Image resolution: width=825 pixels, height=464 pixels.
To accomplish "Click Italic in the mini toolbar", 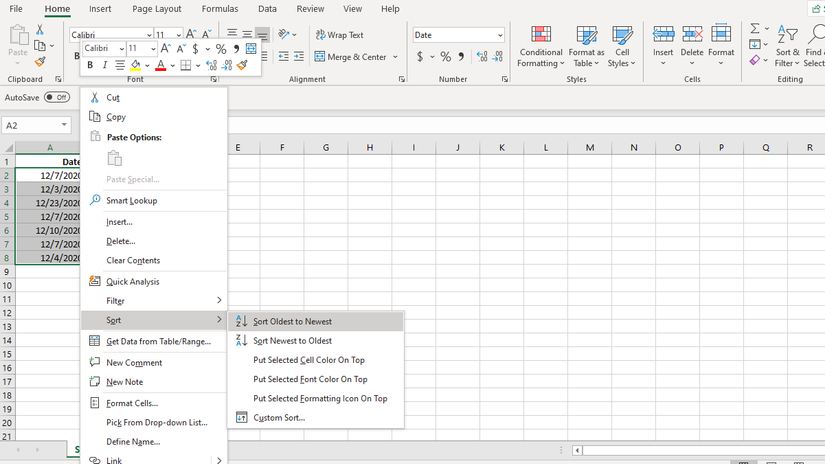I will [105, 66].
